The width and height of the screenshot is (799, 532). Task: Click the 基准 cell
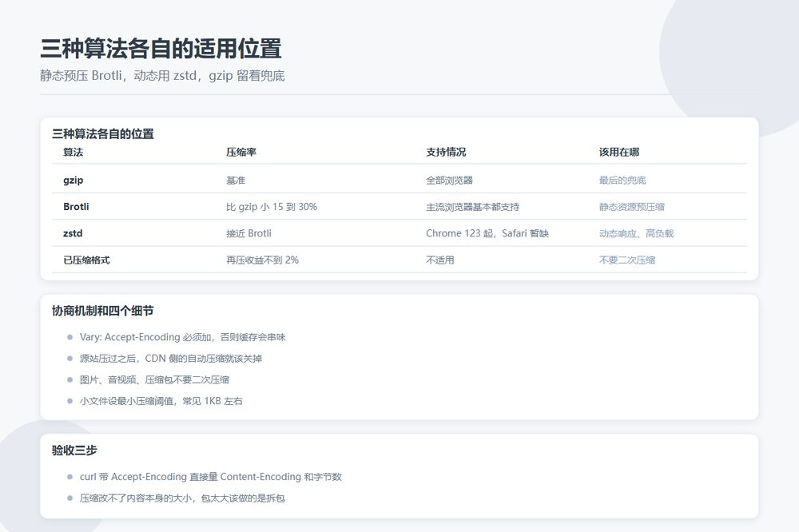tap(236, 180)
